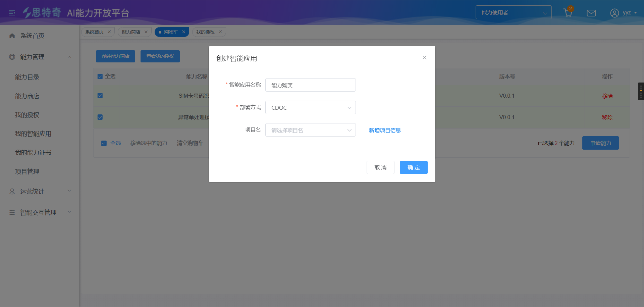Close the 我的授权 tab
Screen dimensions: 644x307
(220, 32)
